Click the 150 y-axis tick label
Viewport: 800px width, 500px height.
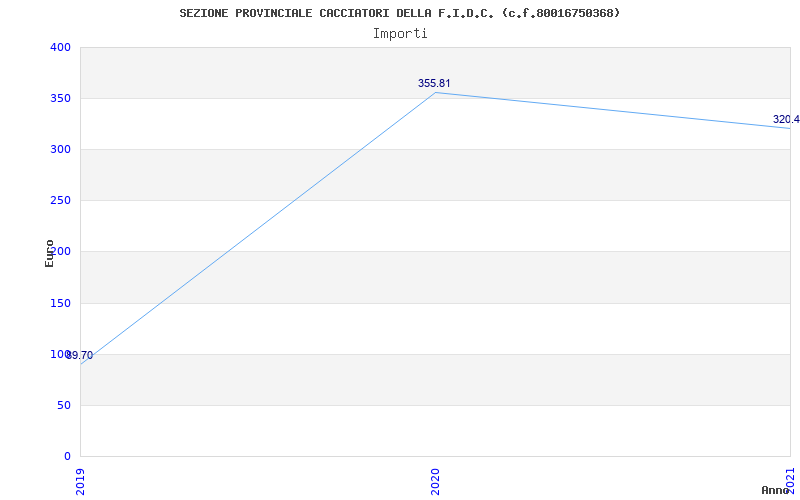60,304
